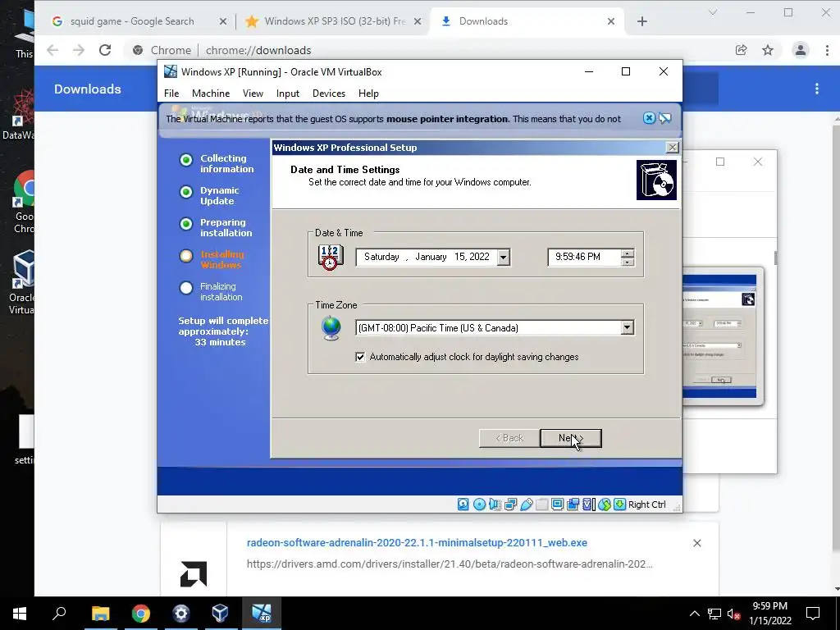840x630 pixels.
Task: Click Chrome address bar chrome://downloads
Action: (258, 50)
